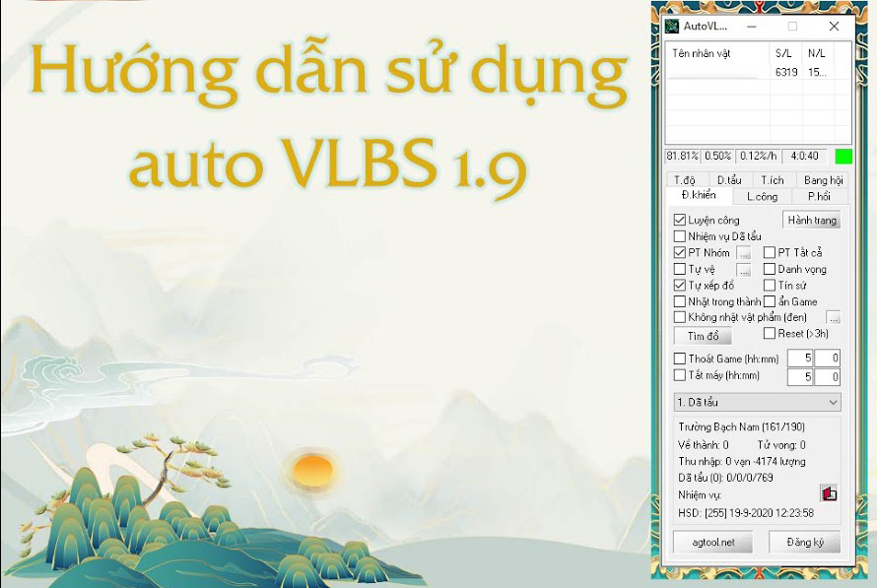
Task: Open the ellipsis button next to PT Nhóm
Action: pos(744,253)
